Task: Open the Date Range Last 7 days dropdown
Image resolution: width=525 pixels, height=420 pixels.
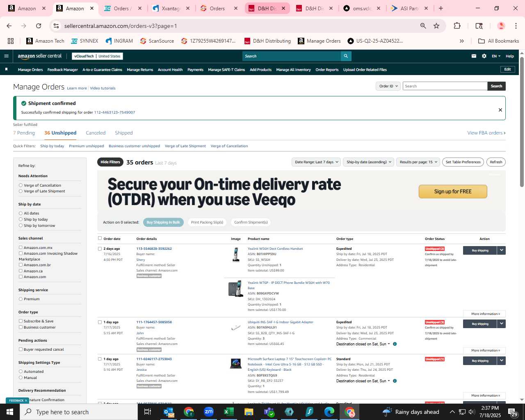Action: (x=317, y=162)
